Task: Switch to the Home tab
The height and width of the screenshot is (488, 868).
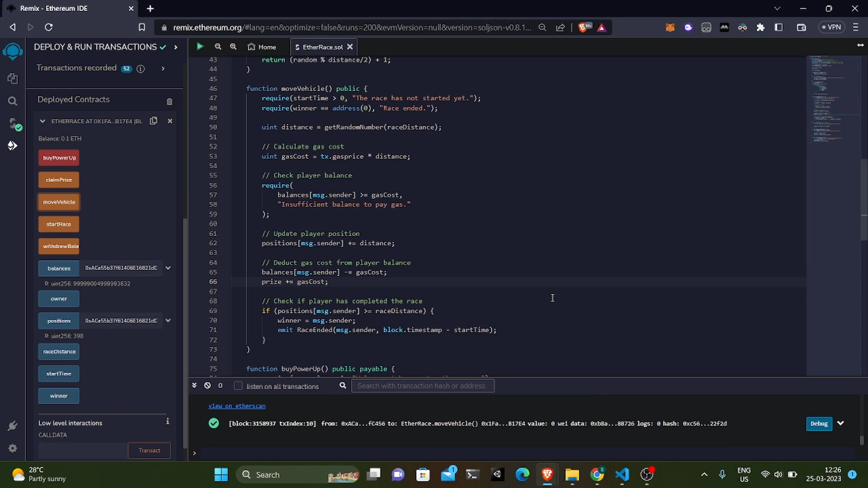Action: tap(262, 47)
